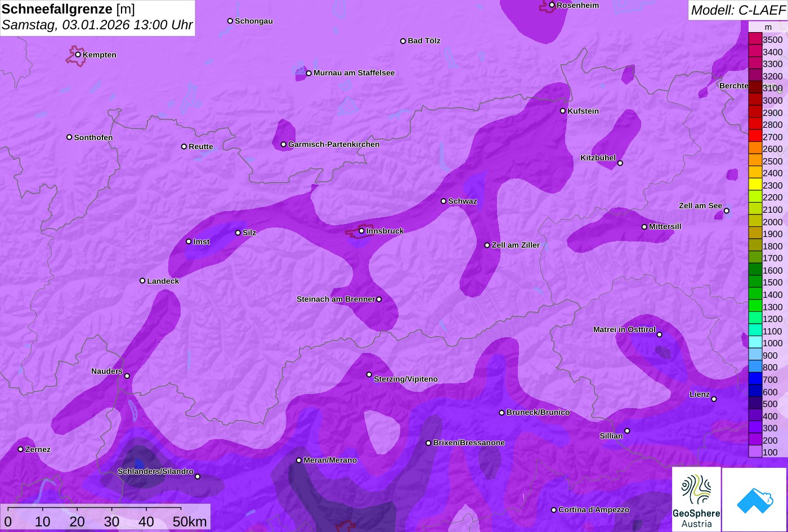Select the Kempten city marker
Screen dimensions: 788x532
(78, 55)
